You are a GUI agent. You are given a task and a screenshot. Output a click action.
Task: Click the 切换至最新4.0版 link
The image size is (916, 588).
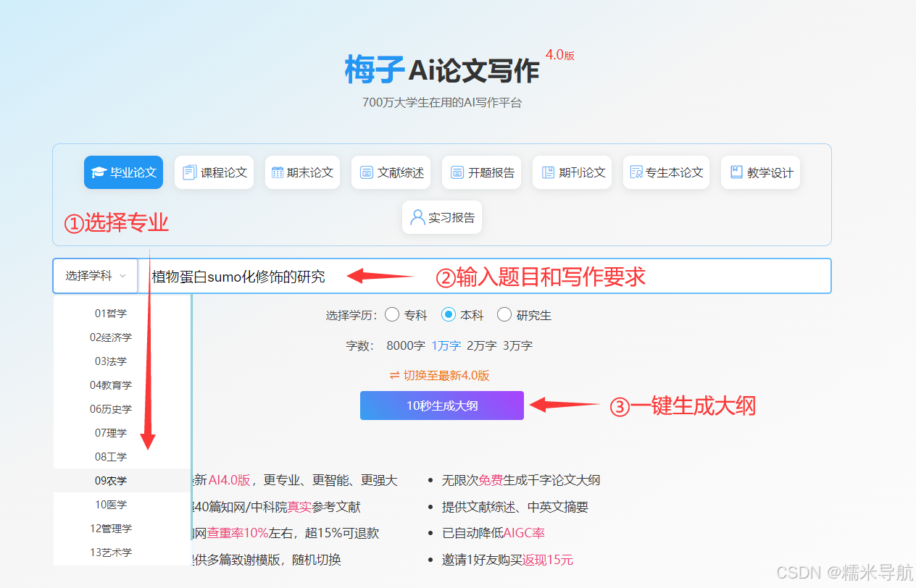pyautogui.click(x=446, y=375)
